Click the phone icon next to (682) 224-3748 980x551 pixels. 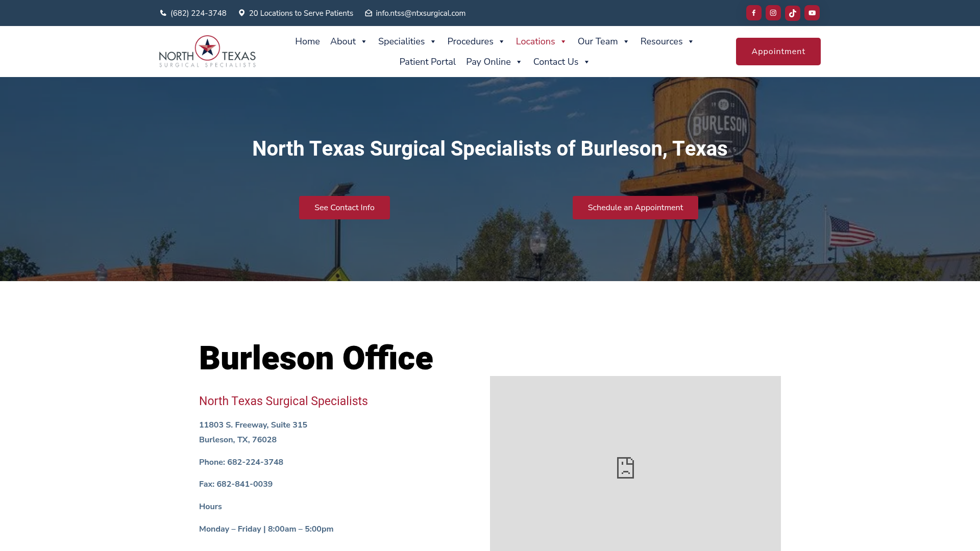(x=162, y=13)
